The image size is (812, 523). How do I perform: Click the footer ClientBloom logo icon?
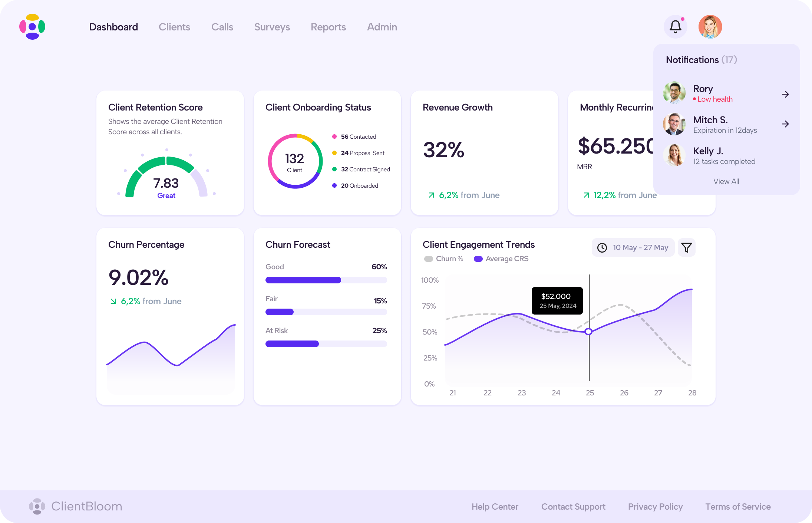(37, 506)
